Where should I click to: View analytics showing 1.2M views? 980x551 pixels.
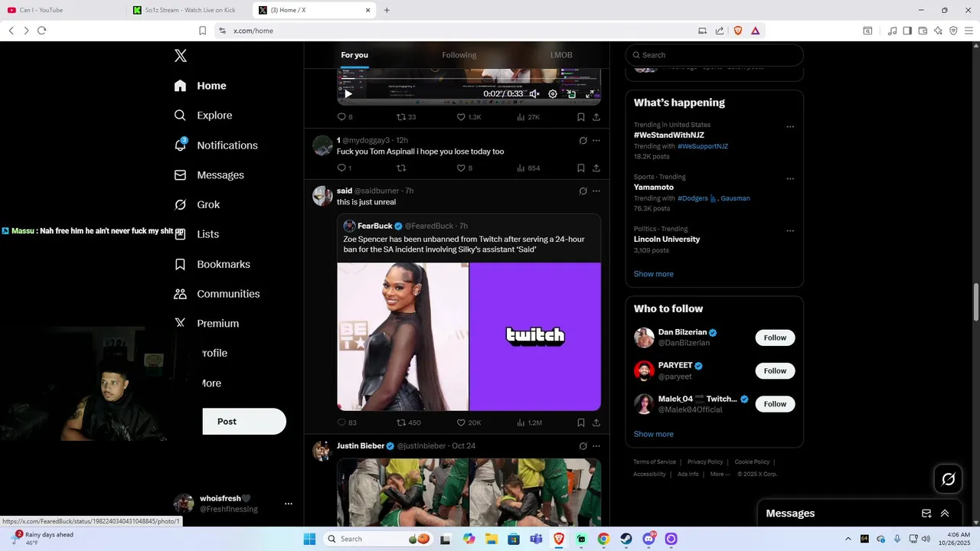[x=529, y=422]
